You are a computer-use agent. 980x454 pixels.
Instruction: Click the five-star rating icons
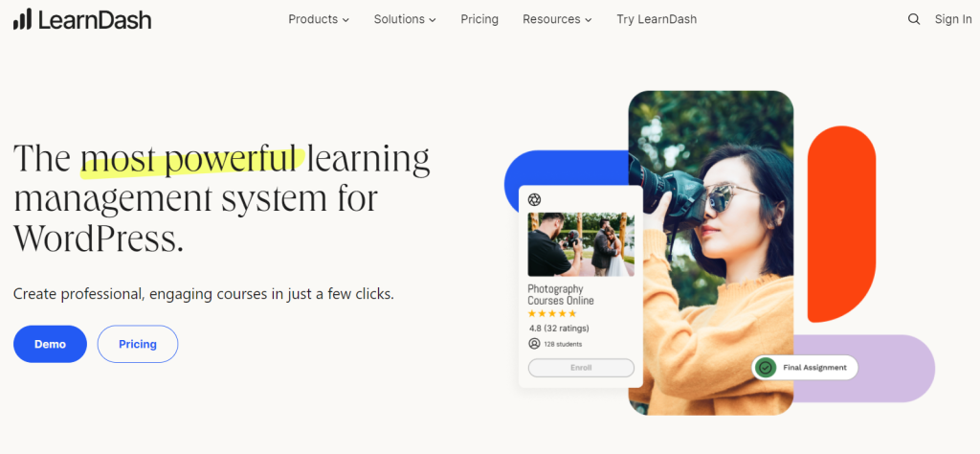pos(552,314)
